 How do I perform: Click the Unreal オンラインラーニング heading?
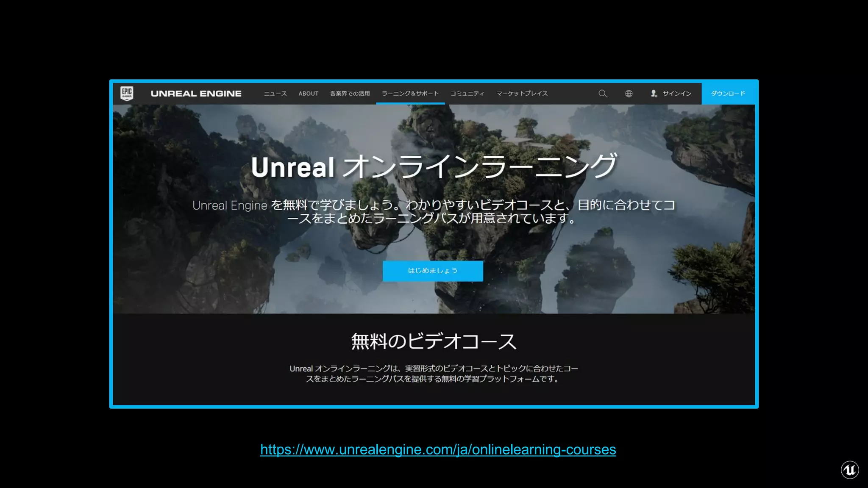(434, 166)
